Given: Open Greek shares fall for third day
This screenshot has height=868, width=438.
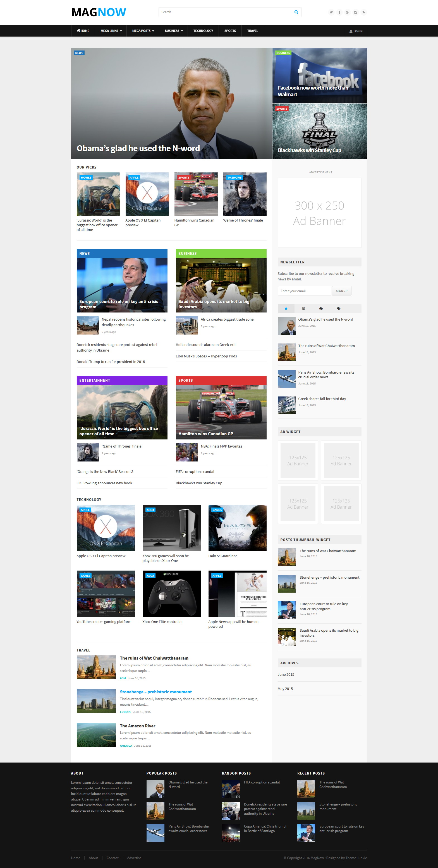Looking at the screenshot, I should click(x=322, y=399).
